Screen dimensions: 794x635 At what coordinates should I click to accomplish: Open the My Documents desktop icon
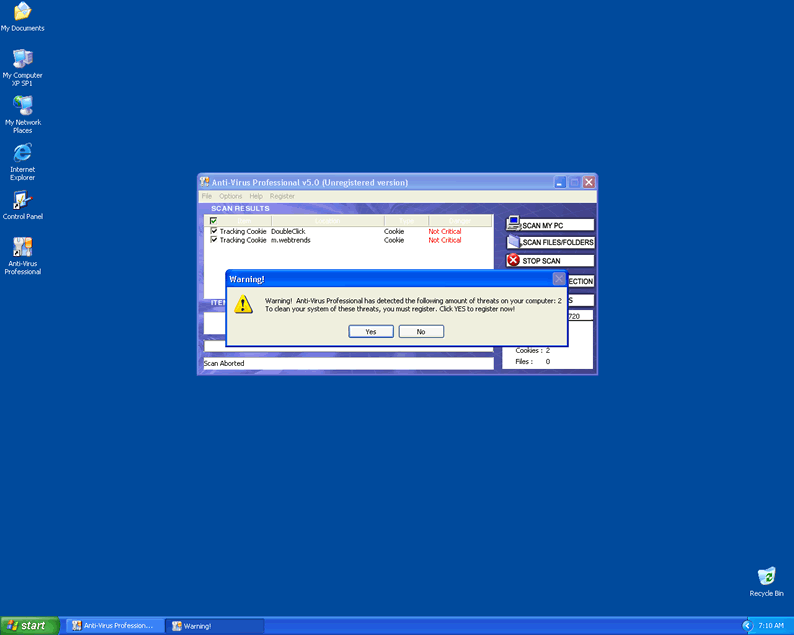22,12
